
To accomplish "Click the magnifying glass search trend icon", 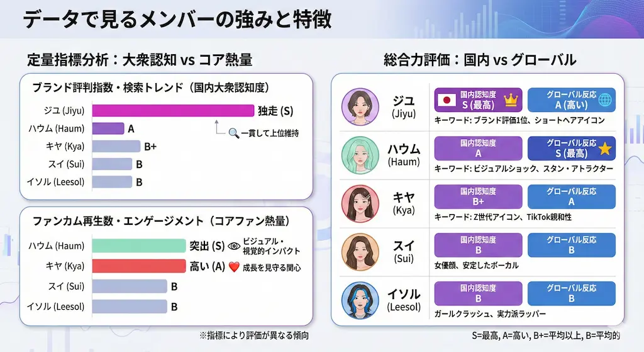I will [234, 133].
